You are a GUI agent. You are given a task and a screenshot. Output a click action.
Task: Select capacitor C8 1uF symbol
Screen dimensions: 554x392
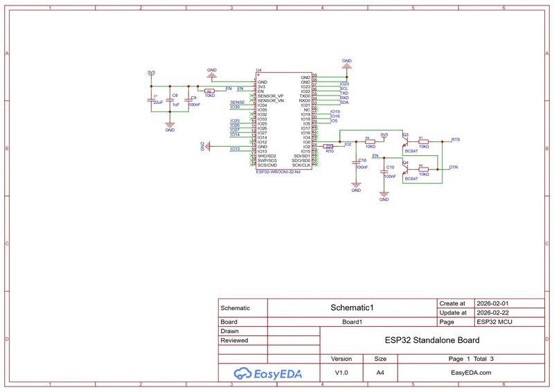pos(170,100)
